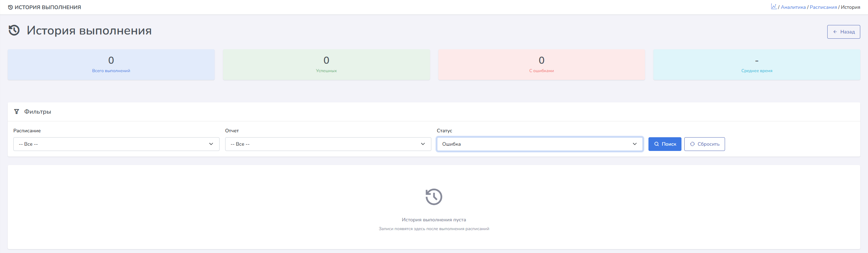Open the Расписания breadcrumb link

click(823, 7)
